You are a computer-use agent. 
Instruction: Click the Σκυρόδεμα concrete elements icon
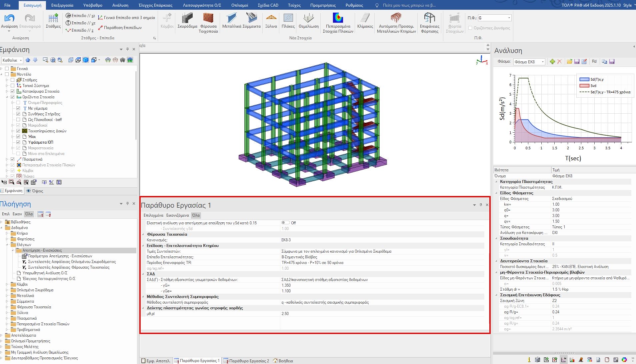[187, 18]
